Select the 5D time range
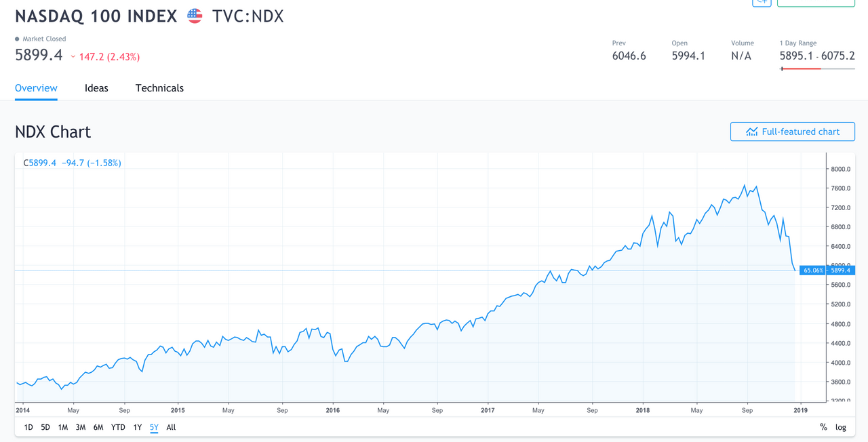 pyautogui.click(x=45, y=427)
